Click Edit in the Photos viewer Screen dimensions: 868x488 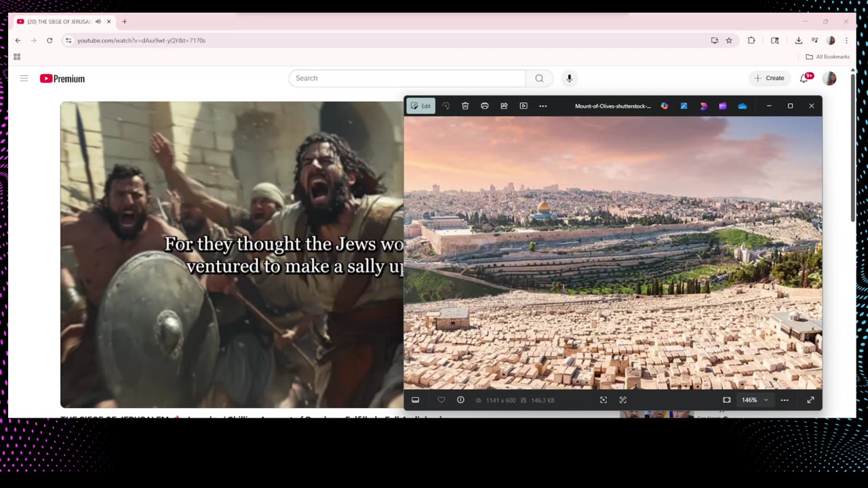[421, 106]
